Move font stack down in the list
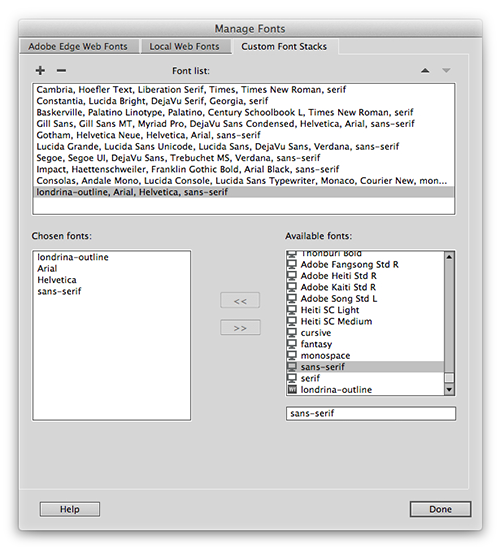This screenshot has width=500, height=549. [x=446, y=71]
